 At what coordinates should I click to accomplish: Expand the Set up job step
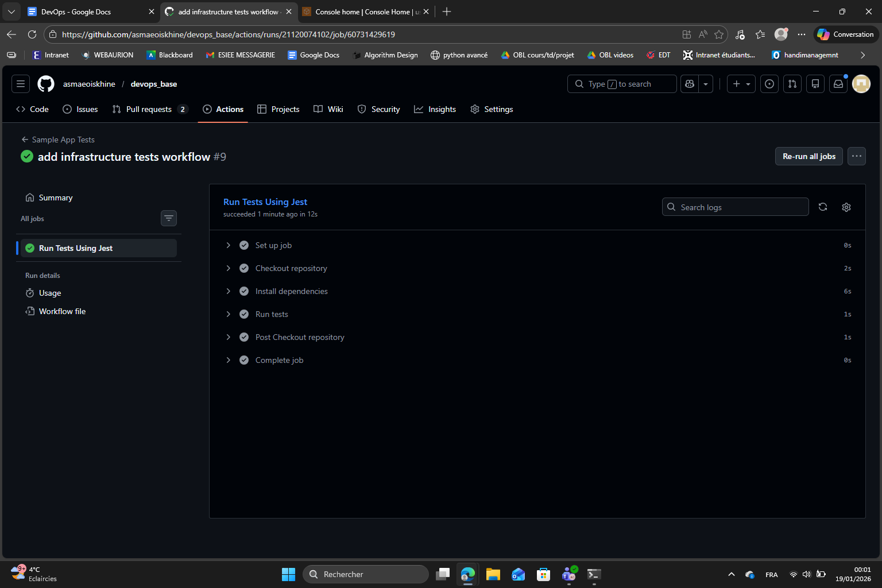coord(229,245)
